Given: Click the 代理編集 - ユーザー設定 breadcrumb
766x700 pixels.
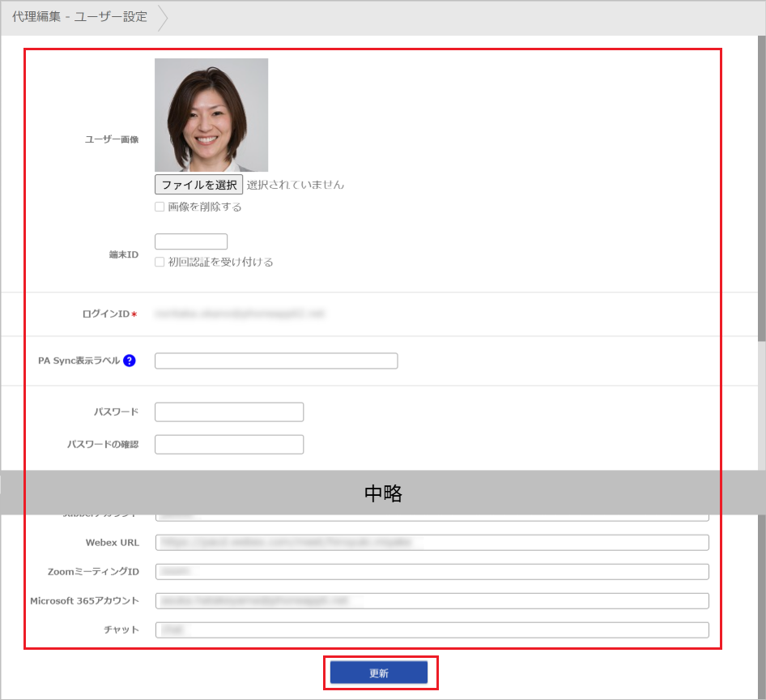Looking at the screenshot, I should point(79,17).
